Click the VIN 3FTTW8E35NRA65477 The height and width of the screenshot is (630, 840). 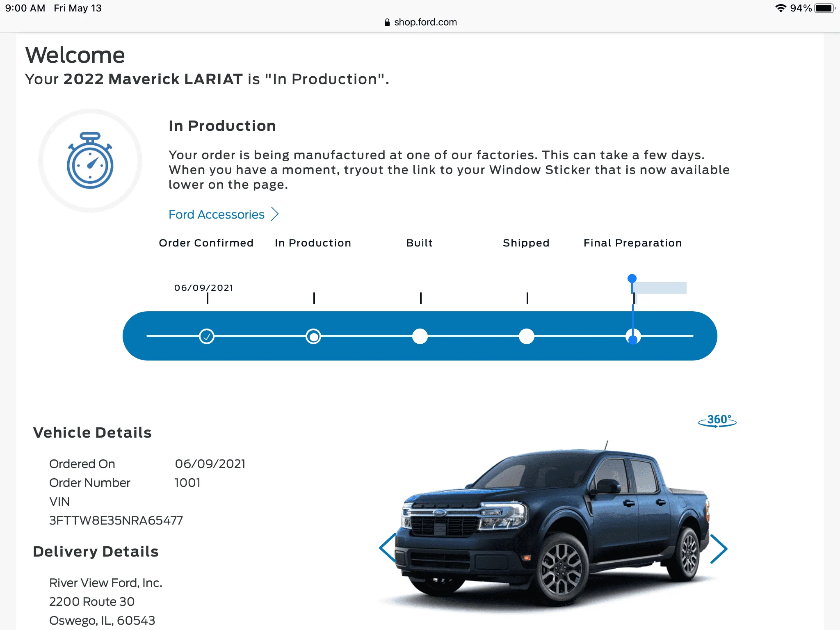116,520
